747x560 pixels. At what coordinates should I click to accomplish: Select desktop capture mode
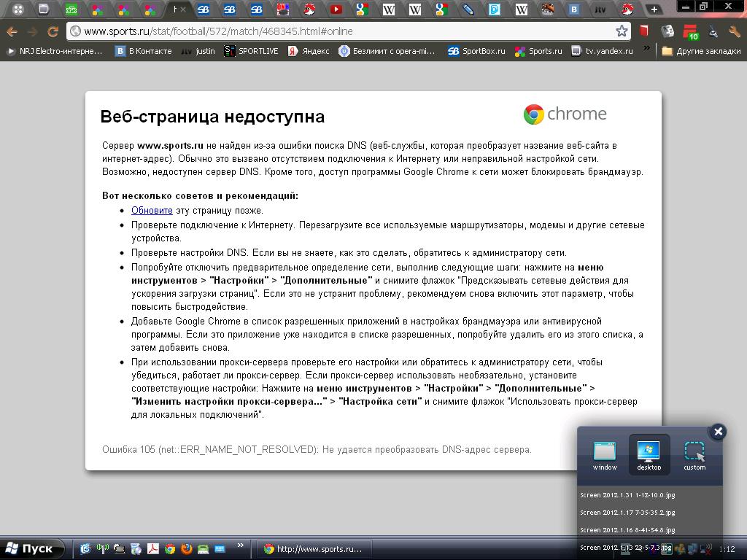[x=649, y=455]
